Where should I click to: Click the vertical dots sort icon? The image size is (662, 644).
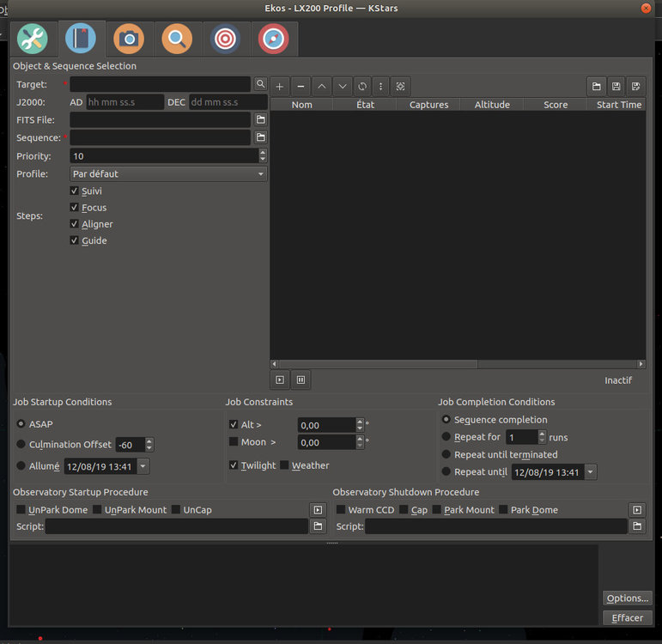click(x=381, y=87)
